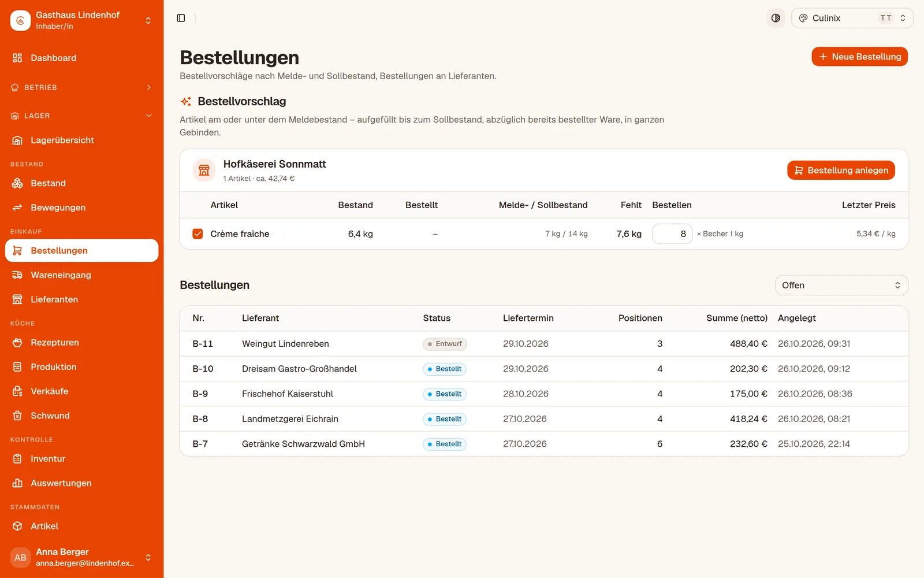Click the Lieferanten store icon
924x578 pixels.
pyautogui.click(x=17, y=299)
